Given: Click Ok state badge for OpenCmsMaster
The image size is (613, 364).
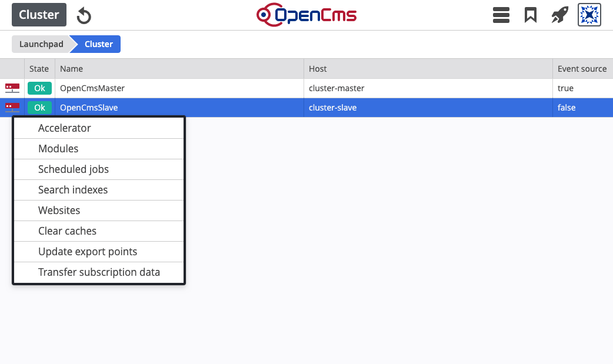Looking at the screenshot, I should 39,88.
